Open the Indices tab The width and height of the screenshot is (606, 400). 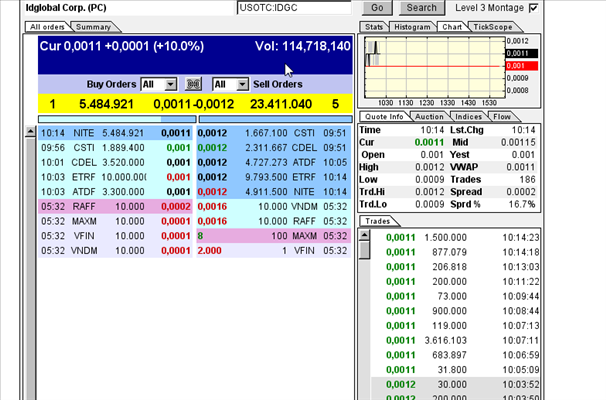468,116
